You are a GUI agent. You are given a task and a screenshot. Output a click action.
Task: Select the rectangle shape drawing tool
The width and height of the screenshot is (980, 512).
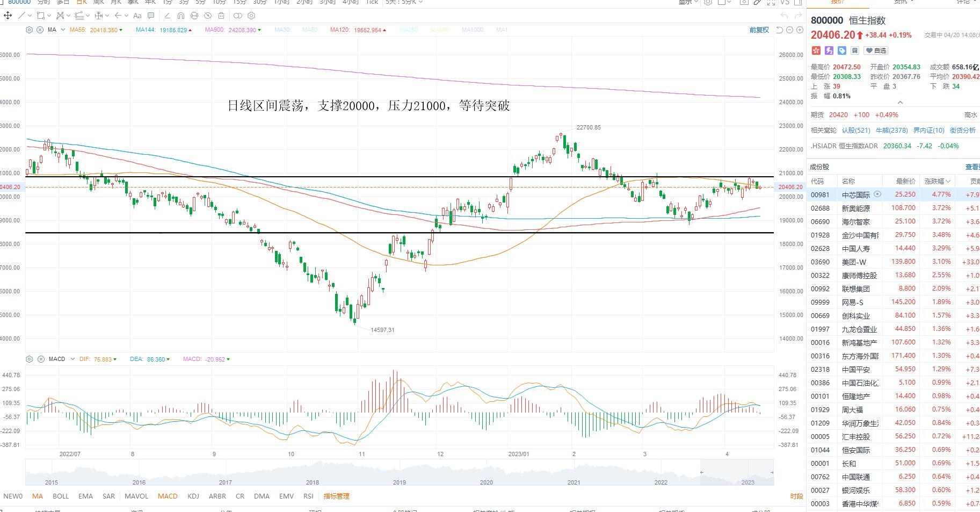[41, 16]
